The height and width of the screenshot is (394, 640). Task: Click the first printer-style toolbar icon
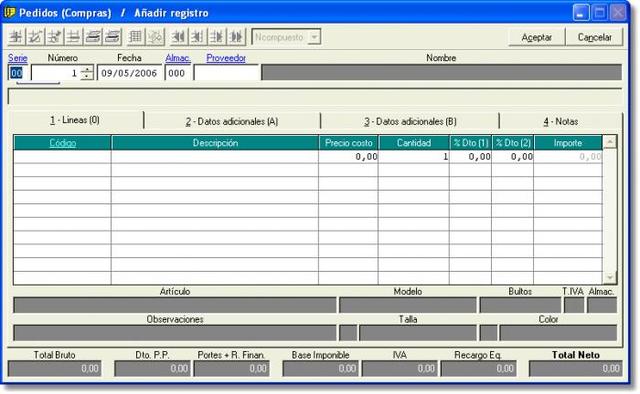pos(93,37)
